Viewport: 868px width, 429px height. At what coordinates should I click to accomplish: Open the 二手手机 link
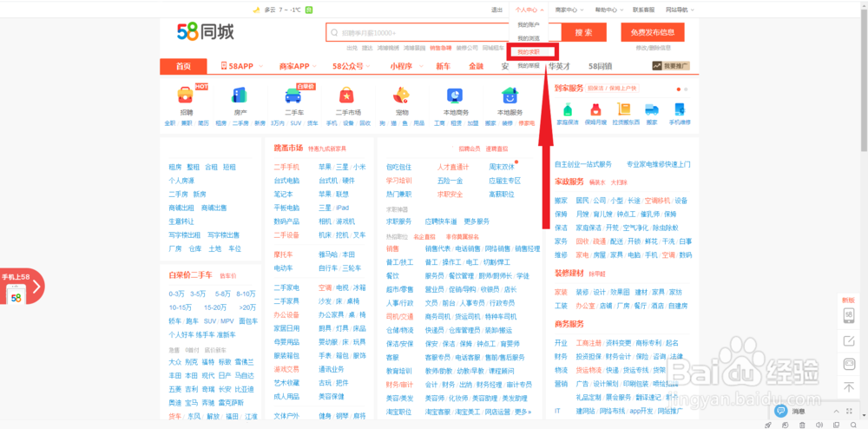[x=286, y=167]
